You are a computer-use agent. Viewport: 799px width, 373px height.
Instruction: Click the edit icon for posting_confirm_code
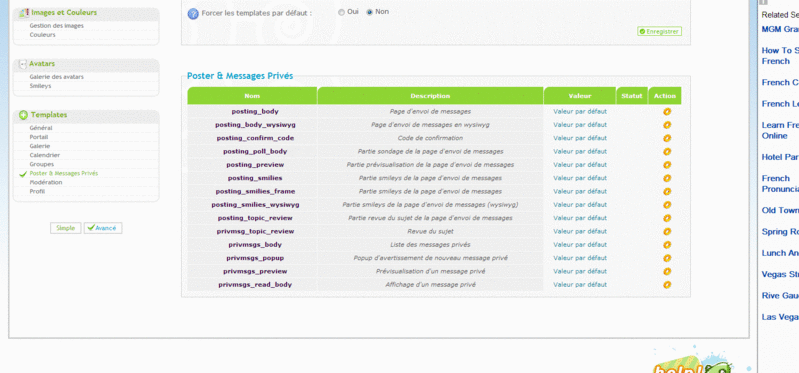click(667, 138)
